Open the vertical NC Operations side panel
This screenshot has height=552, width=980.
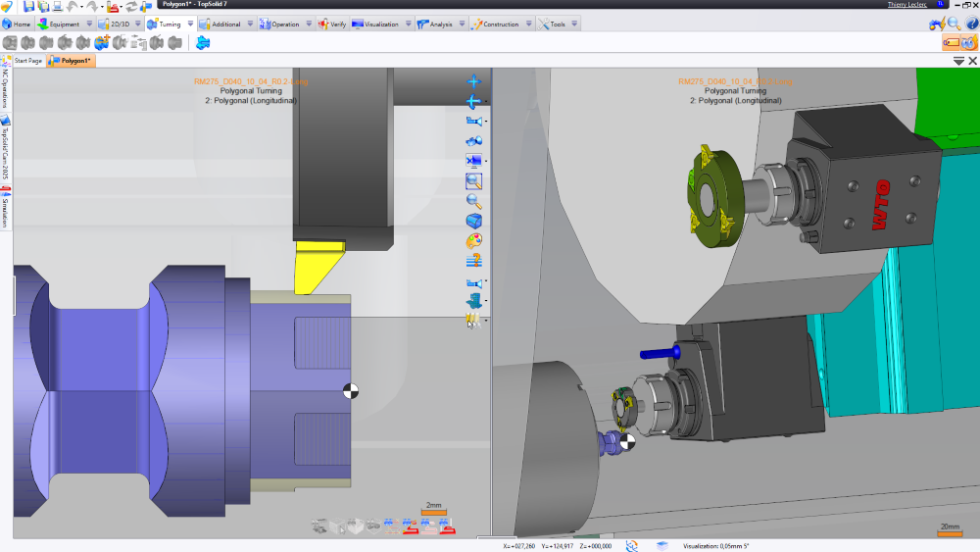pyautogui.click(x=5, y=88)
